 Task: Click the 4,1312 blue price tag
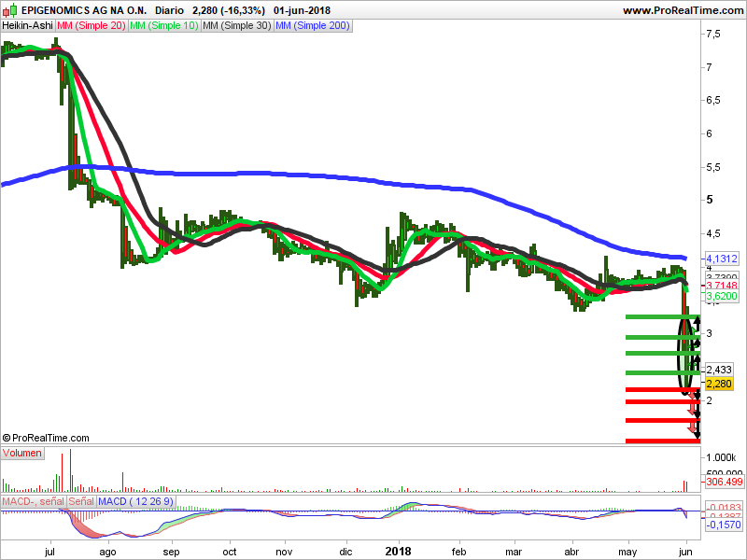click(721, 259)
